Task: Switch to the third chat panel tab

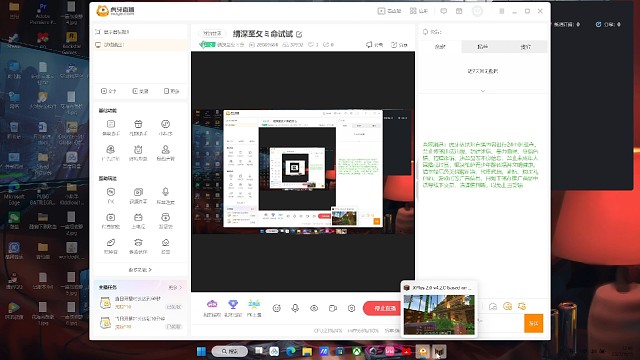Action: click(x=526, y=47)
